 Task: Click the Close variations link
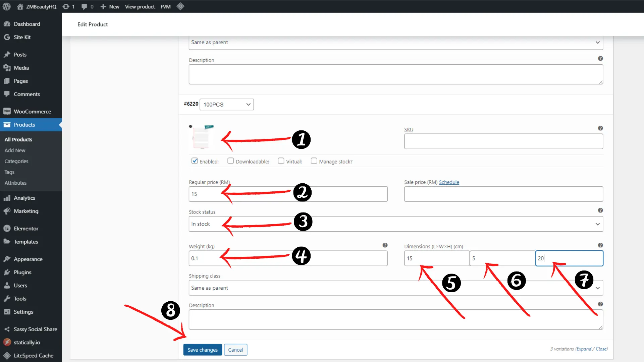click(601, 349)
